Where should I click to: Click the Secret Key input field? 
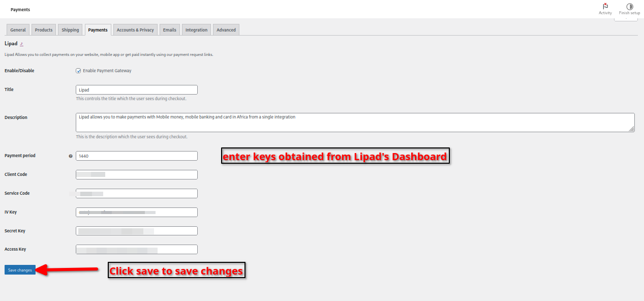(x=137, y=231)
